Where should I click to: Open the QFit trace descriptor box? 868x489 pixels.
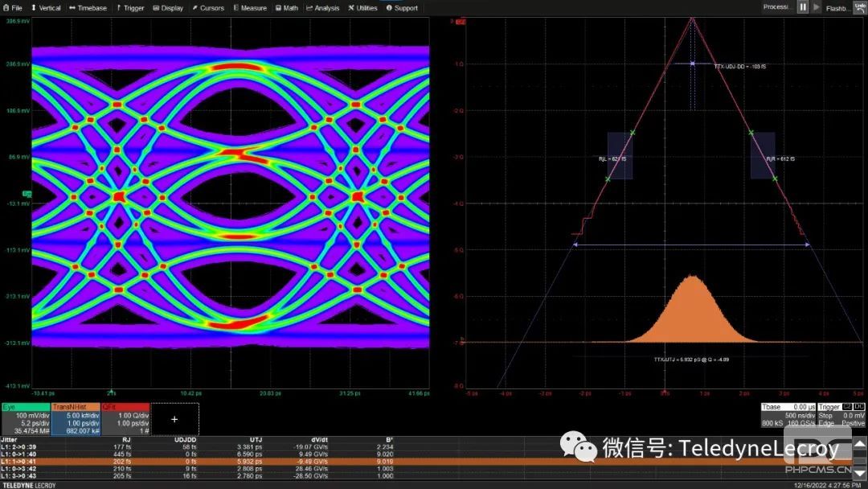point(125,419)
